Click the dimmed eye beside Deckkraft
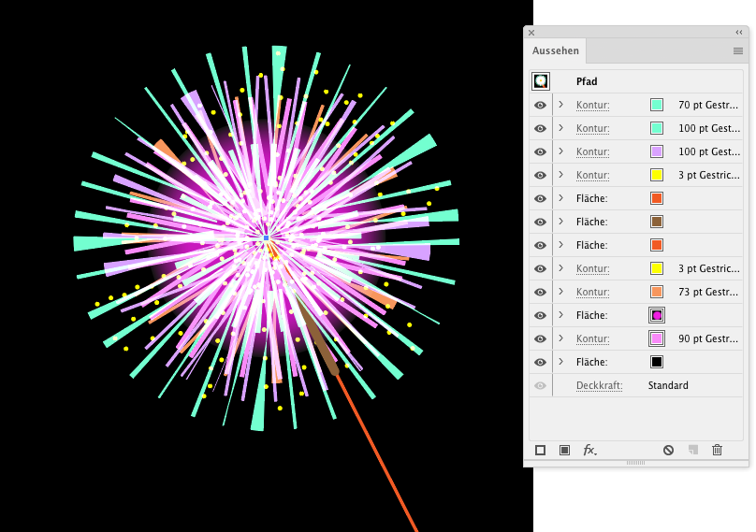756x532 pixels. (x=541, y=385)
